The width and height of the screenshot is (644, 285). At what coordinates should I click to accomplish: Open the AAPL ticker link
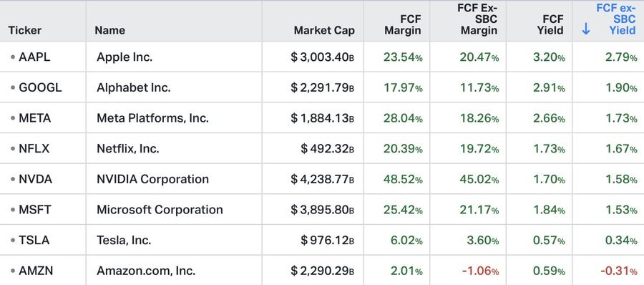(34, 57)
